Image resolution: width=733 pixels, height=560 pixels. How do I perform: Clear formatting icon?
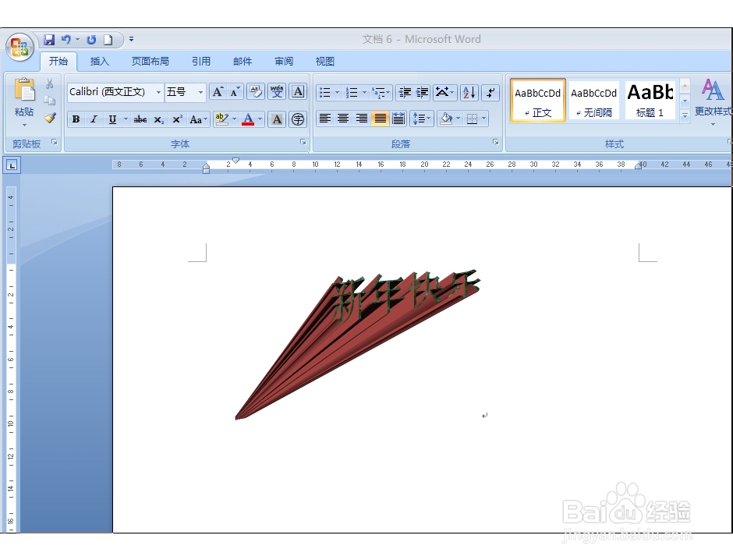click(256, 91)
